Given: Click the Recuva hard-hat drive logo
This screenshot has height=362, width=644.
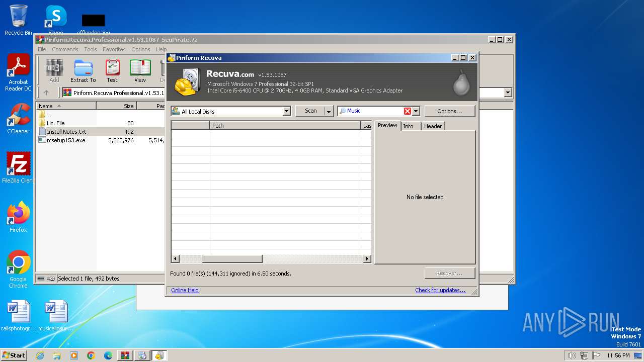Looking at the screenshot, I should [188, 82].
